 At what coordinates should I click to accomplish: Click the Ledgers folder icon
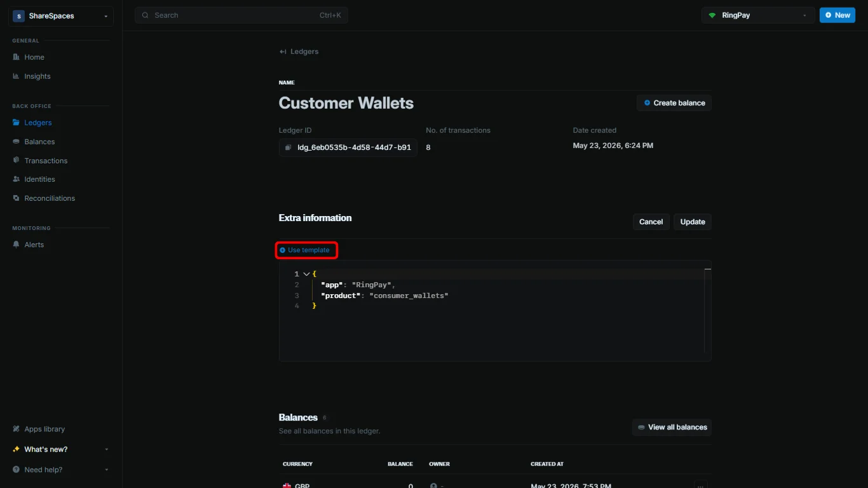tap(17, 123)
